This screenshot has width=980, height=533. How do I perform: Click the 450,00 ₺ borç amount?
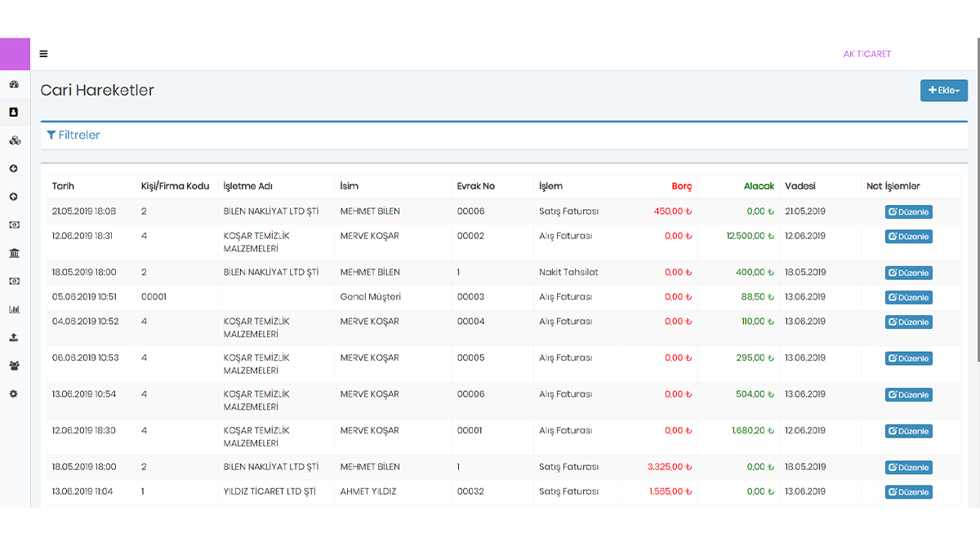[x=673, y=211]
